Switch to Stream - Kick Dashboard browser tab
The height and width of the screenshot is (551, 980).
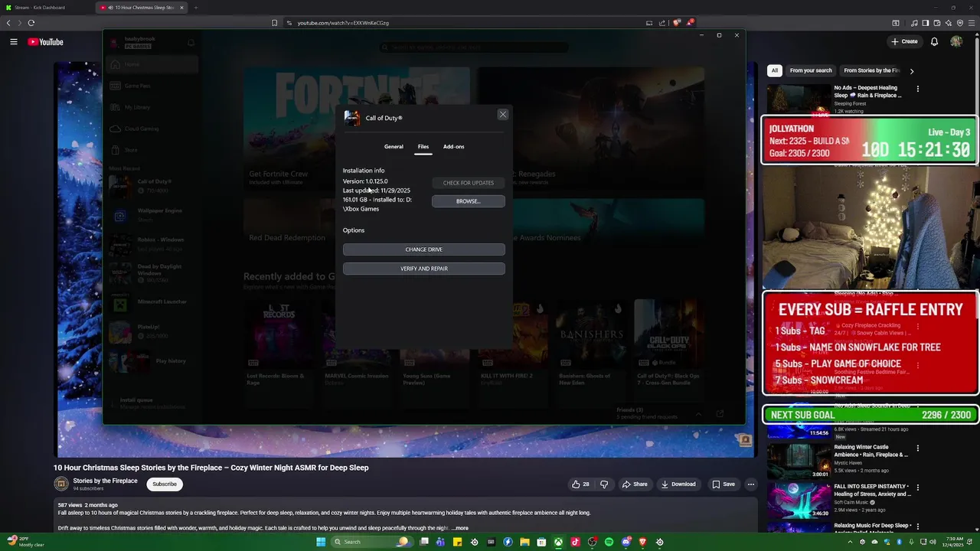(46, 8)
